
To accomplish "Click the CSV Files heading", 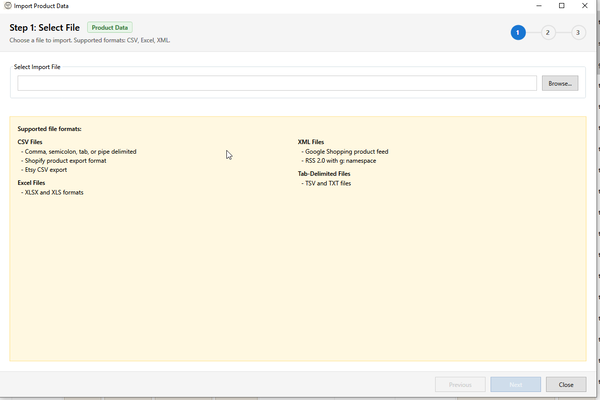I will click(x=30, y=142).
